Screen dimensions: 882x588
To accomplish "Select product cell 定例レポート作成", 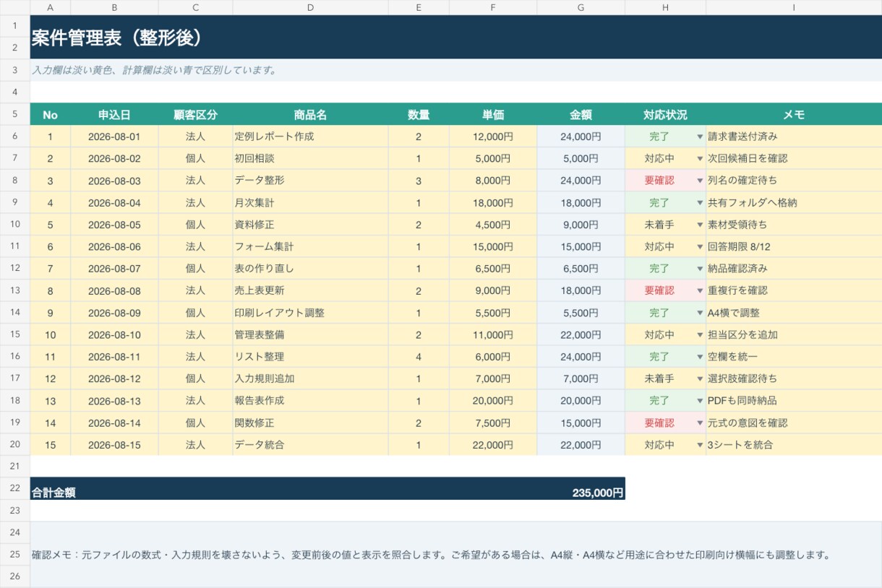I will coord(310,137).
